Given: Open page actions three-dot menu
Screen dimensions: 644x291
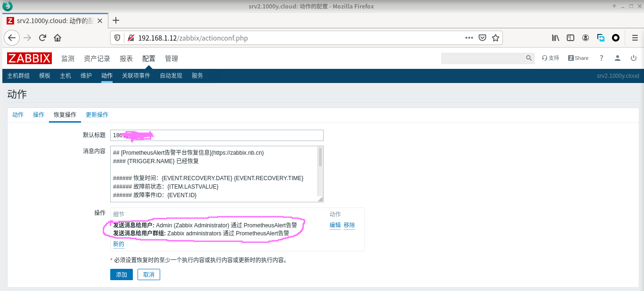Looking at the screenshot, I should 469,38.
